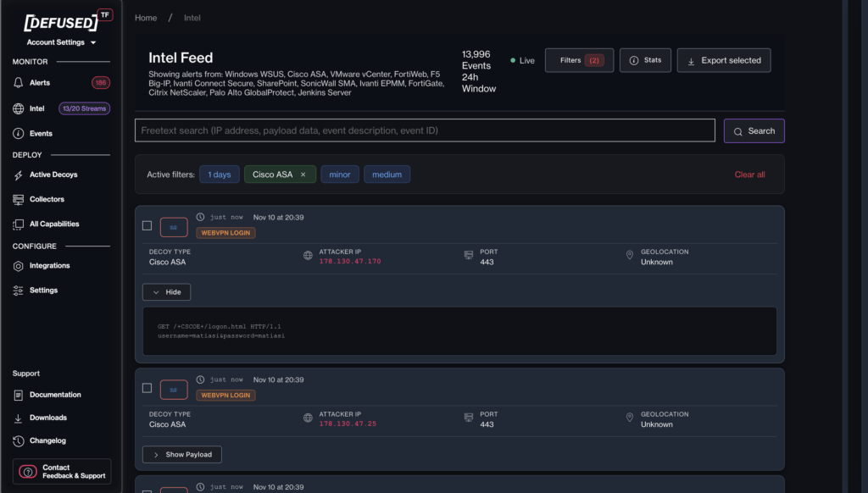The width and height of the screenshot is (868, 493).
Task: Click Clear all active filters link
Action: [x=749, y=174]
